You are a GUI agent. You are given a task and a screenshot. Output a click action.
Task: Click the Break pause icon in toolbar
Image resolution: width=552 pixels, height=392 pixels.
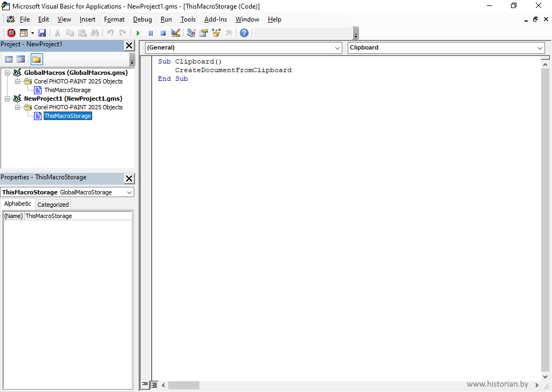point(150,33)
